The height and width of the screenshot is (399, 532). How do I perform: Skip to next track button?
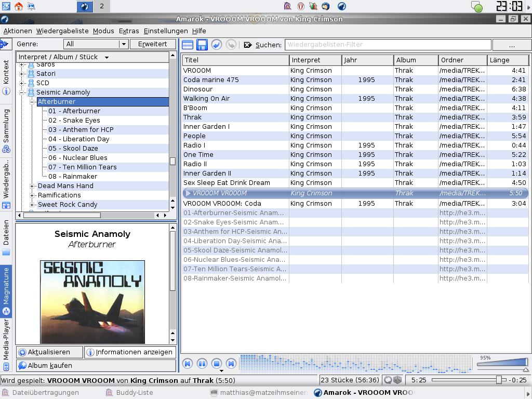pos(231,364)
